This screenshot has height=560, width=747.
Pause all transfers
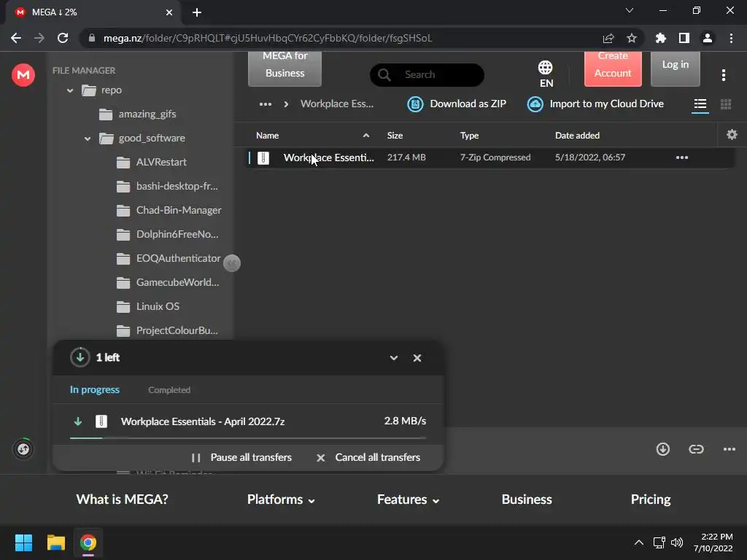(241, 458)
